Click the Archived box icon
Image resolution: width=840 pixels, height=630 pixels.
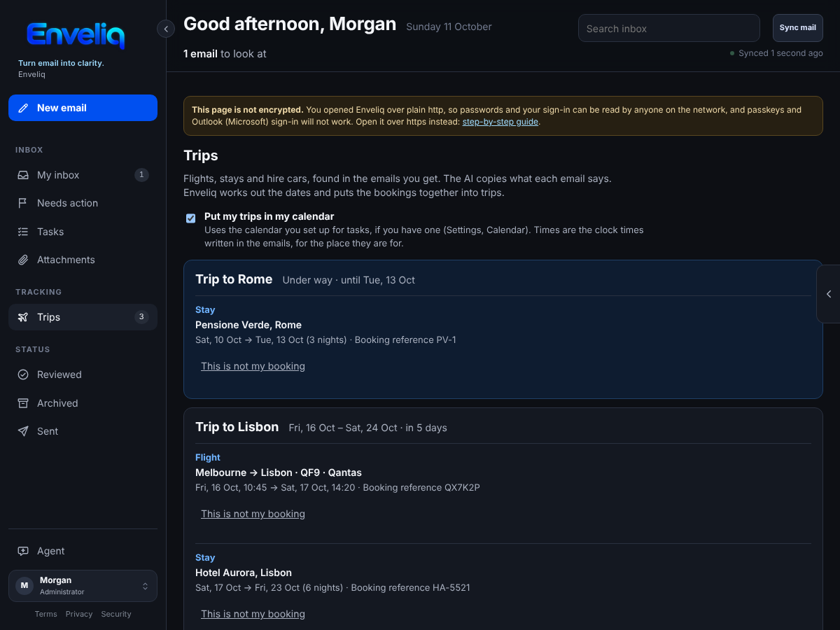coord(23,403)
